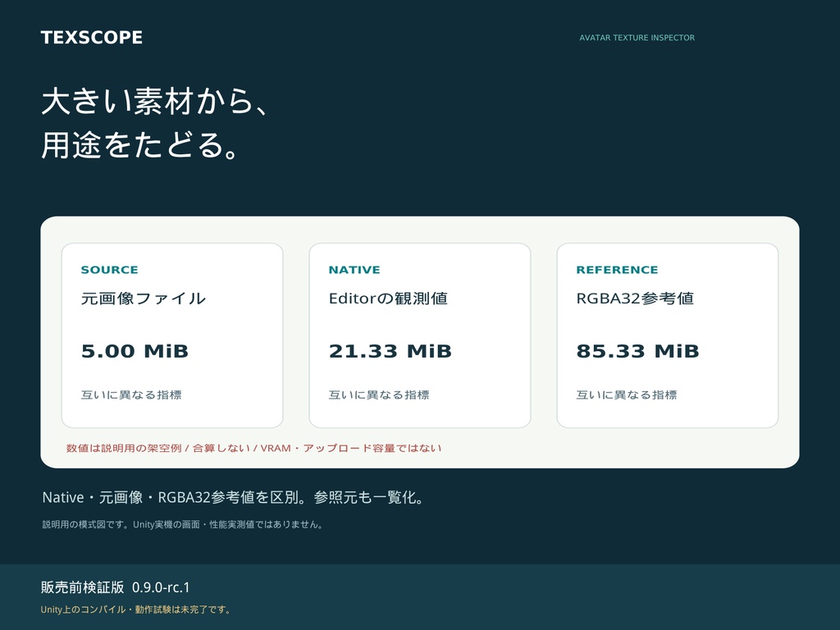Screen dimensions: 840x630
Task: Click 販売前検証版 0.9.0-rc.1 version text
Action: click(x=115, y=587)
